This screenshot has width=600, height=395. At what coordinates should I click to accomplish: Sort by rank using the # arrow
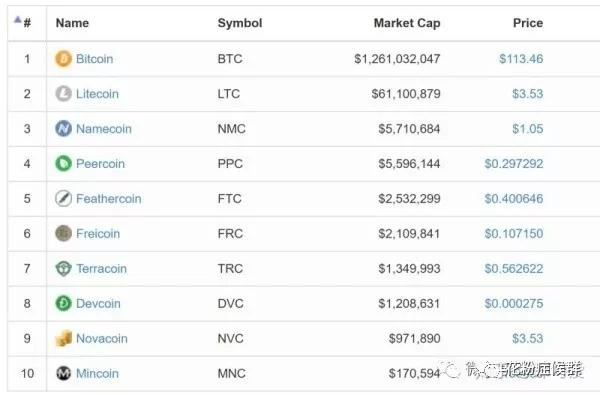(18, 20)
